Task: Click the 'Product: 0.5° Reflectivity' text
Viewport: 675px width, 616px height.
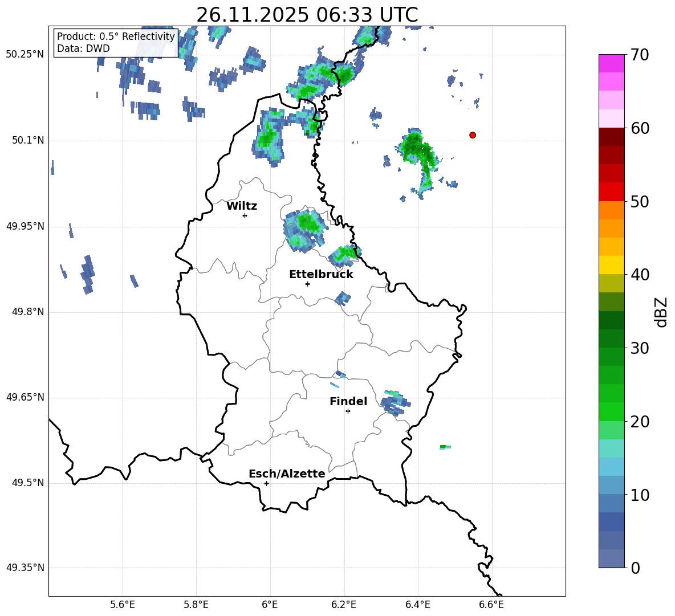Action: (x=116, y=36)
